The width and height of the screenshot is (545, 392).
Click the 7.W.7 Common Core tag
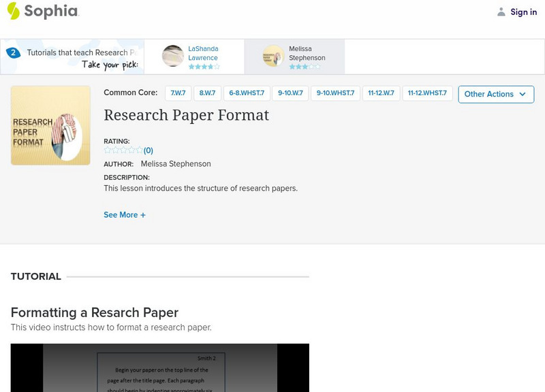tap(178, 93)
